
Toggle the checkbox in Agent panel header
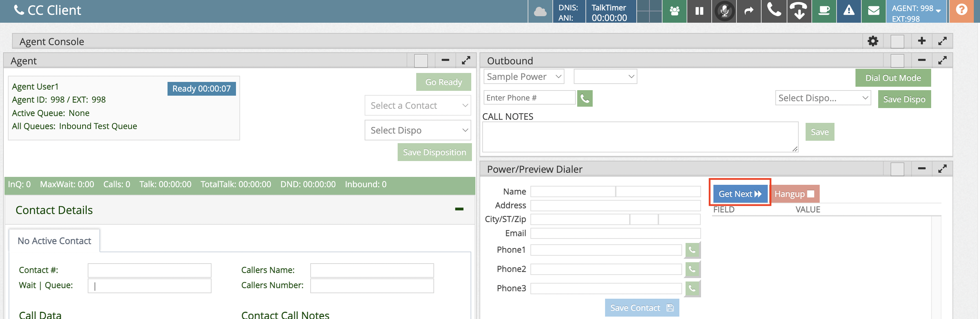(421, 61)
